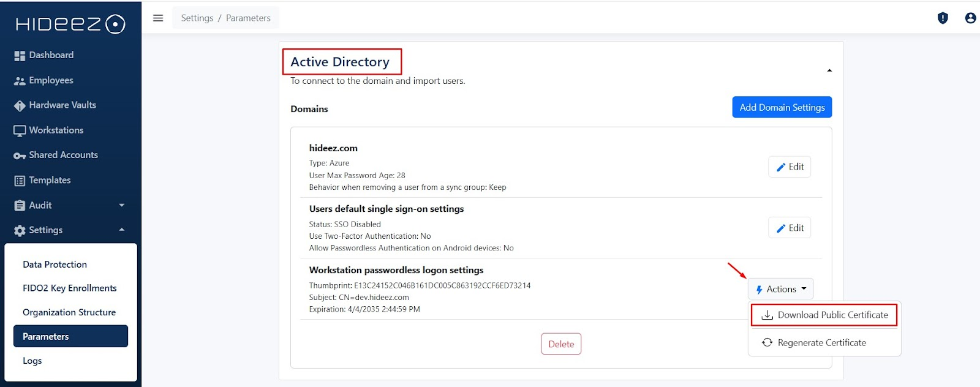The image size is (980, 387).
Task: Open the user profile icon
Action: (x=970, y=18)
